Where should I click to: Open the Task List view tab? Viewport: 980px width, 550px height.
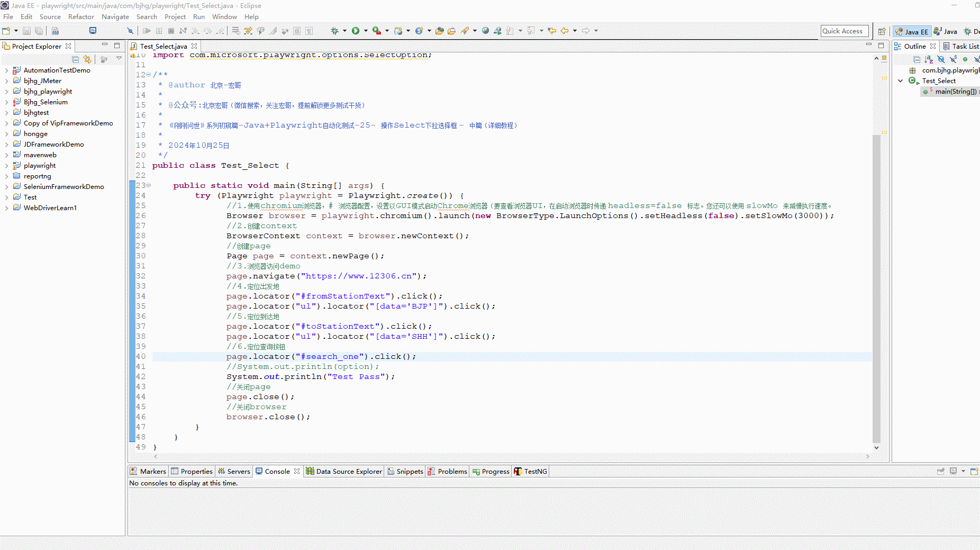(961, 46)
